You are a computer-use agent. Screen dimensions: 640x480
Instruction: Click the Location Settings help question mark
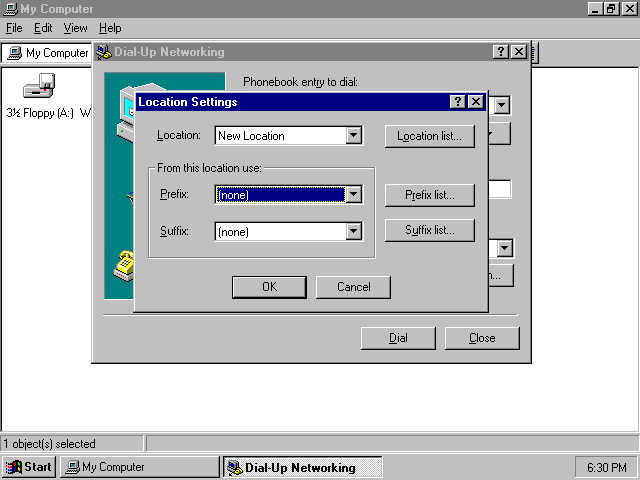[x=458, y=102]
